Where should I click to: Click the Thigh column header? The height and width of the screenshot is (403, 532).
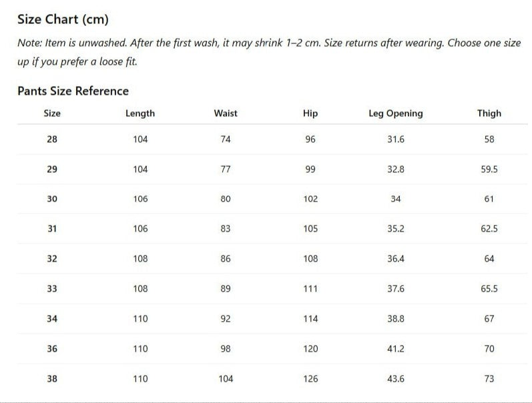(x=489, y=113)
